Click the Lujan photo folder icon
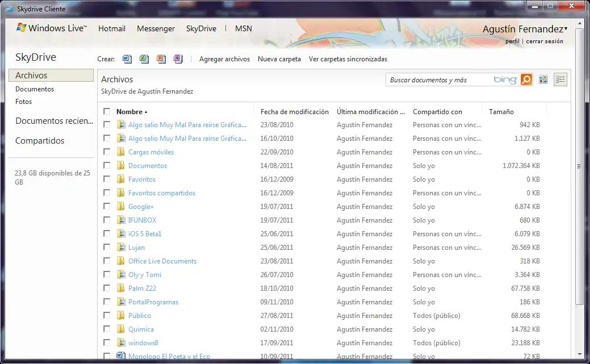 pyautogui.click(x=121, y=247)
